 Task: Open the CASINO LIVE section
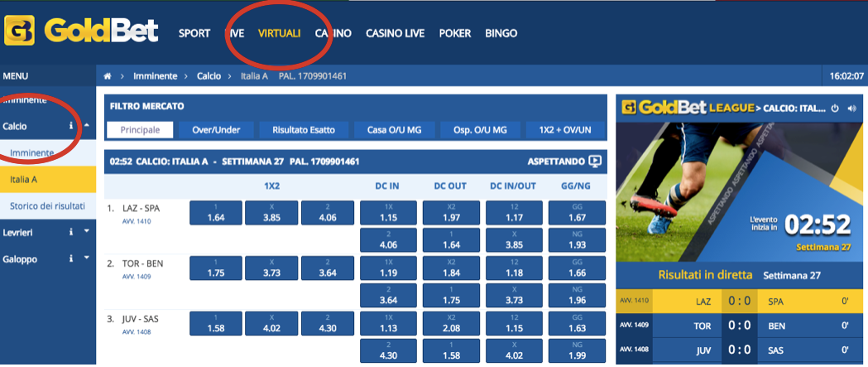pos(396,33)
